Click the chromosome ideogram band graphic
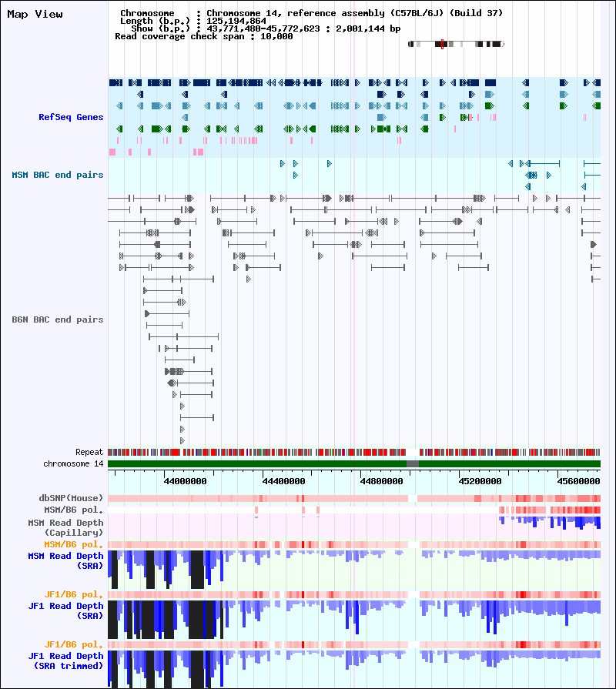Viewport: 616px width, 689px height. pyautogui.click(x=456, y=44)
